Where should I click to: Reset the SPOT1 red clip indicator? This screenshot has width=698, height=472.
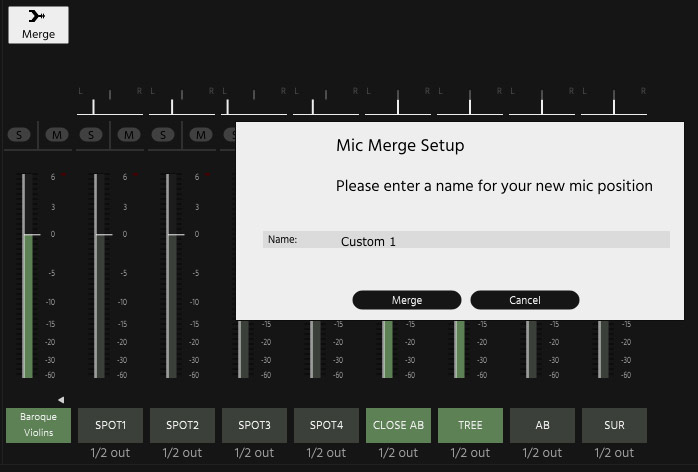coord(136,175)
